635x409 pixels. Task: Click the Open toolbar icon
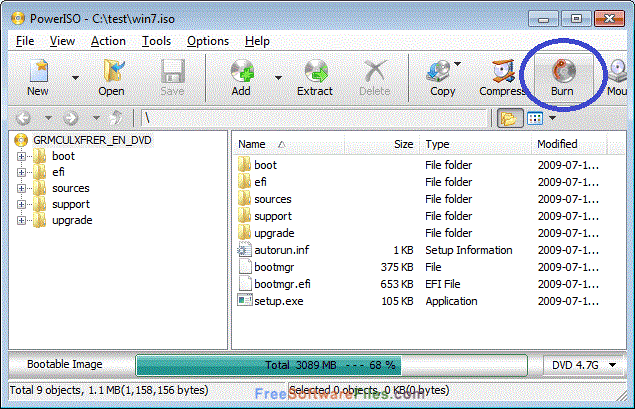113,70
